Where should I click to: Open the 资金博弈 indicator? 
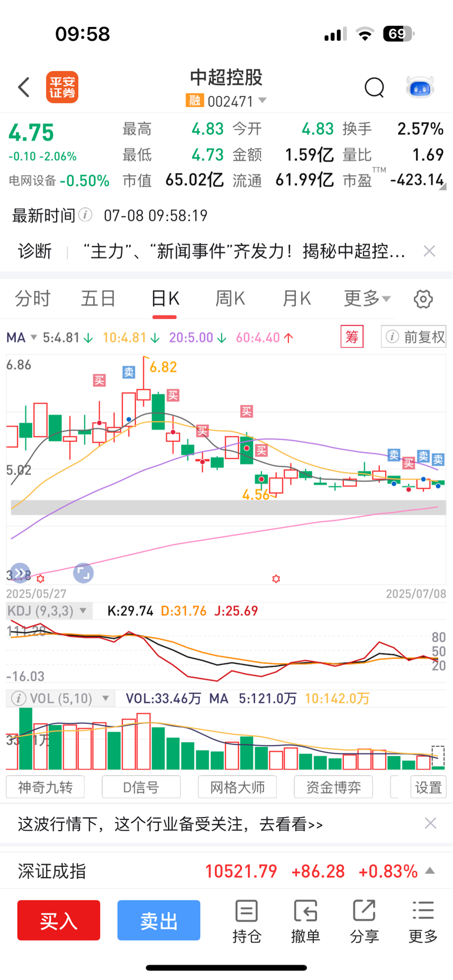pos(333,787)
